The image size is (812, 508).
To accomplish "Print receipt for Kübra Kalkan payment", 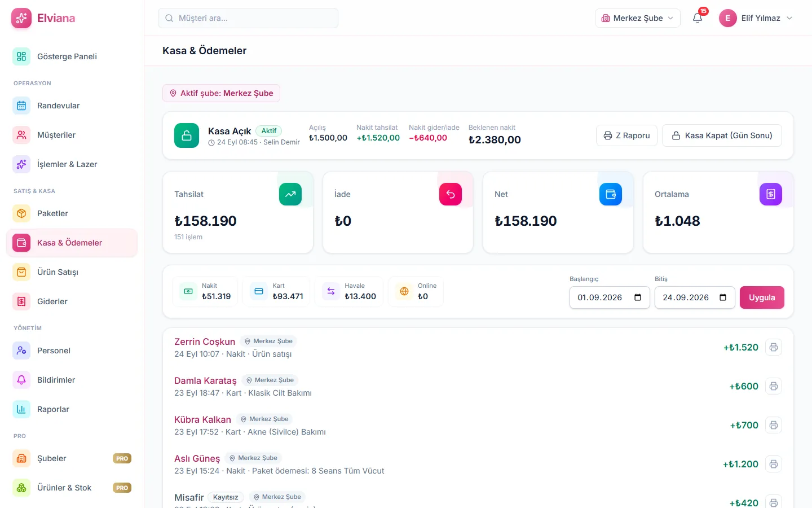I will pyautogui.click(x=774, y=425).
